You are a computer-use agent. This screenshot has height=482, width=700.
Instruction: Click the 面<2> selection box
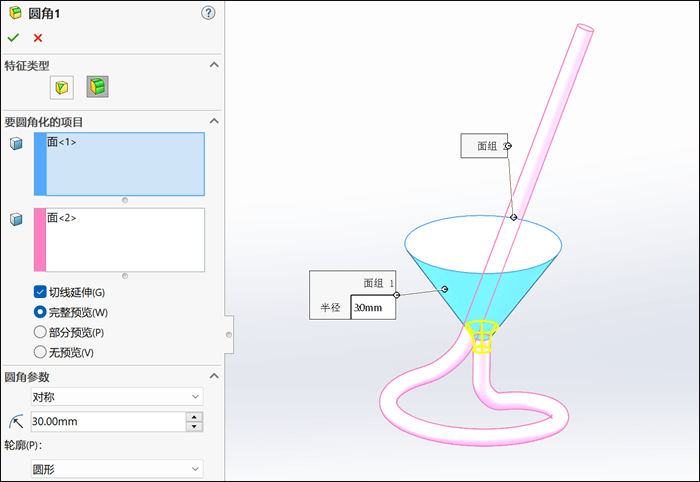125,240
